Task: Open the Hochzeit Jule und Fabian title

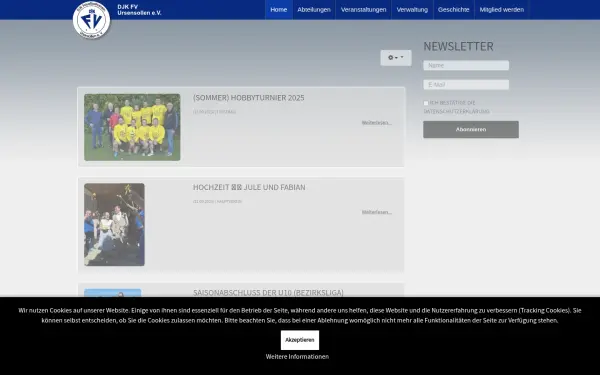Action: coord(249,187)
